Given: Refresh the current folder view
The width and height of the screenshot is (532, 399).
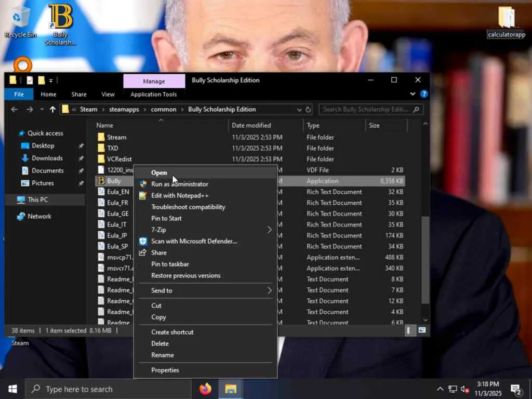Looking at the screenshot, I should pos(308,110).
